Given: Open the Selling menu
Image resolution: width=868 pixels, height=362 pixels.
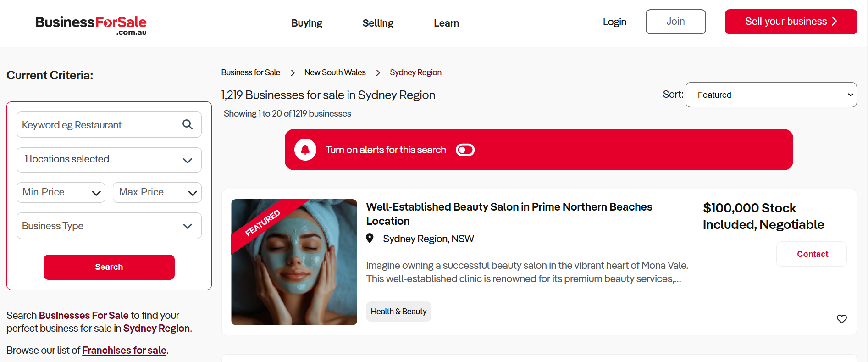Looking at the screenshot, I should 378,23.
